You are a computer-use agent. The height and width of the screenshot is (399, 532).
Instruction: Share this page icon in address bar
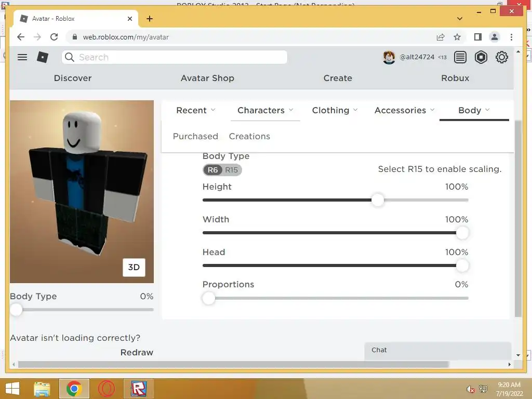[441, 37]
